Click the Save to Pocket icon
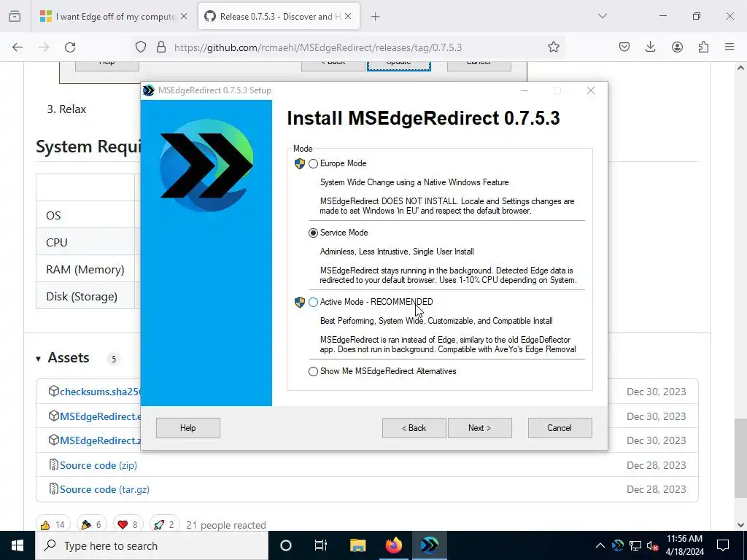The width and height of the screenshot is (747, 560). [624, 47]
